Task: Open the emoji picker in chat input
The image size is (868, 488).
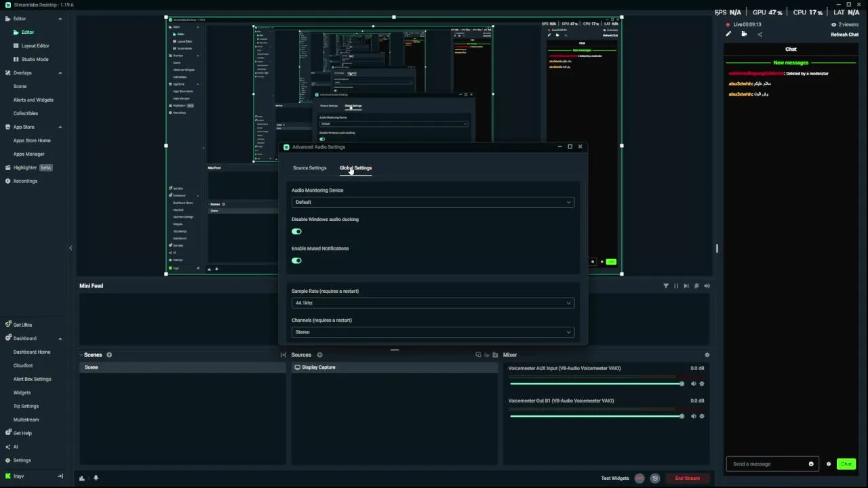Action: click(811, 464)
